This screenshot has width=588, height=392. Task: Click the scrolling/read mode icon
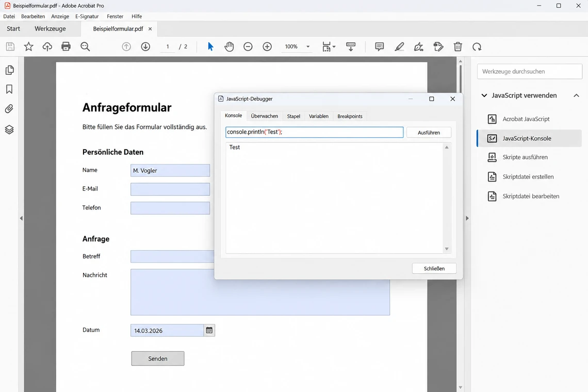click(351, 46)
